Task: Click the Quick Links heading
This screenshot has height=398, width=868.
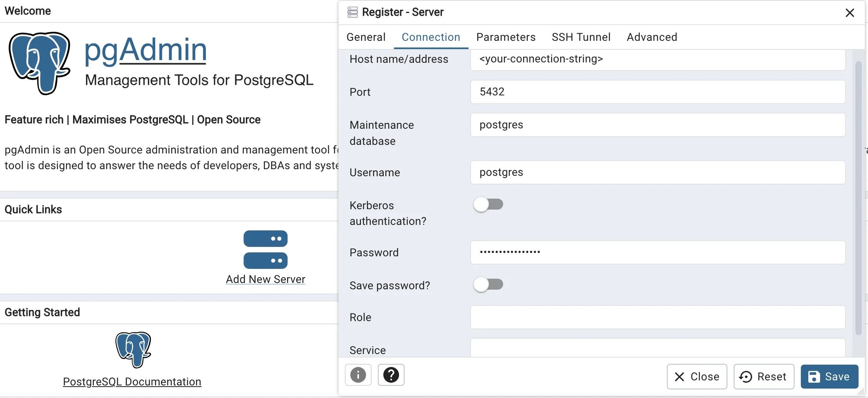Action: (33, 209)
